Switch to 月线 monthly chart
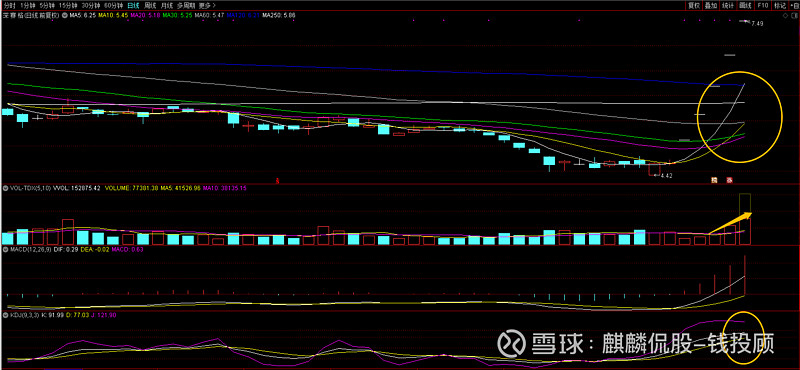The width and height of the screenshot is (800, 370). 167,5
